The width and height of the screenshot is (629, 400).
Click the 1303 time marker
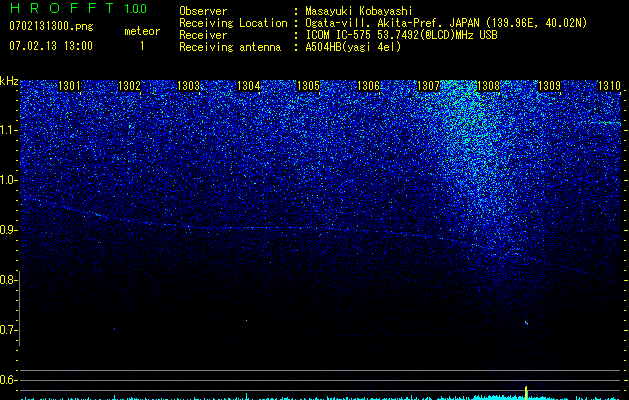(x=188, y=86)
